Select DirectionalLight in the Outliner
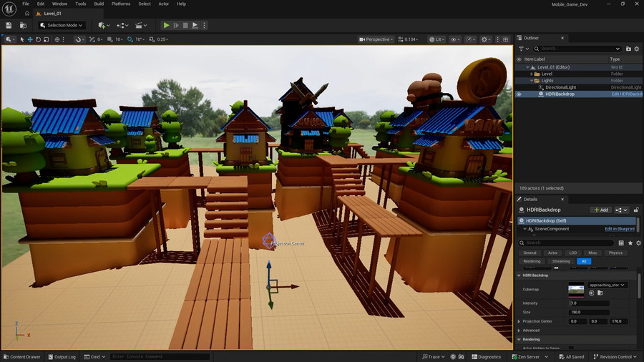 560,87
